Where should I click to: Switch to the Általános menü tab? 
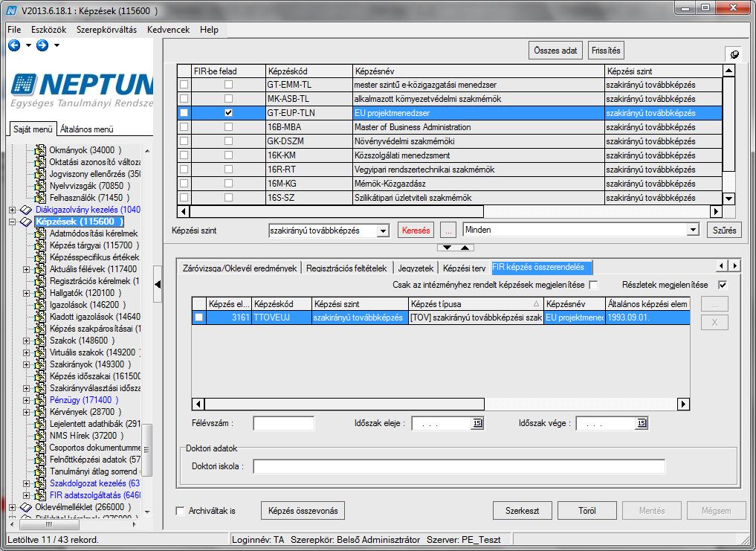coord(87,129)
